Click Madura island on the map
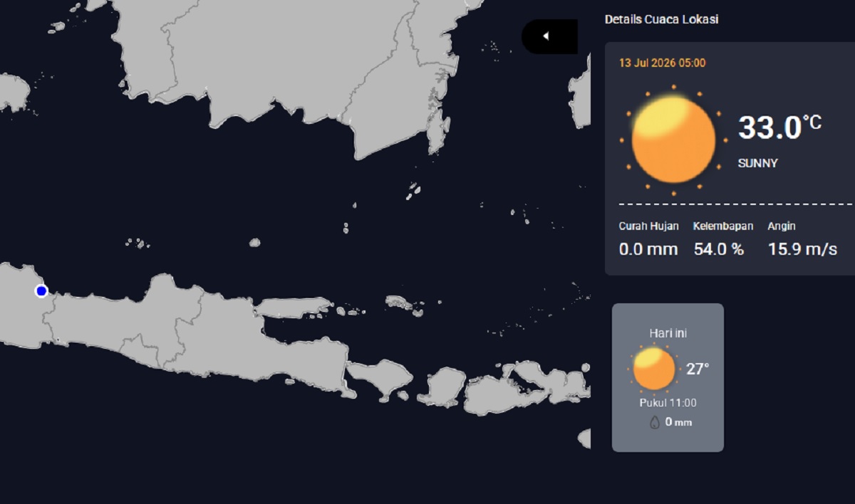The image size is (855, 504). coord(294,308)
